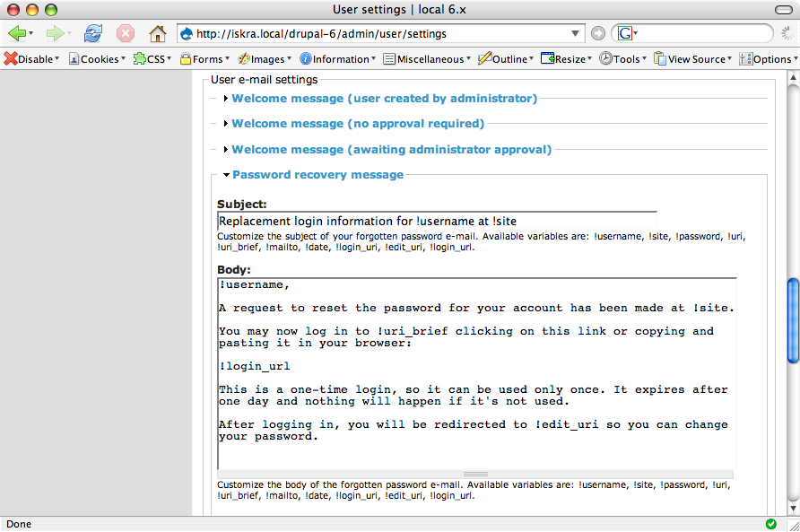
Task: Click the Google search engine icon
Action: tap(624, 34)
